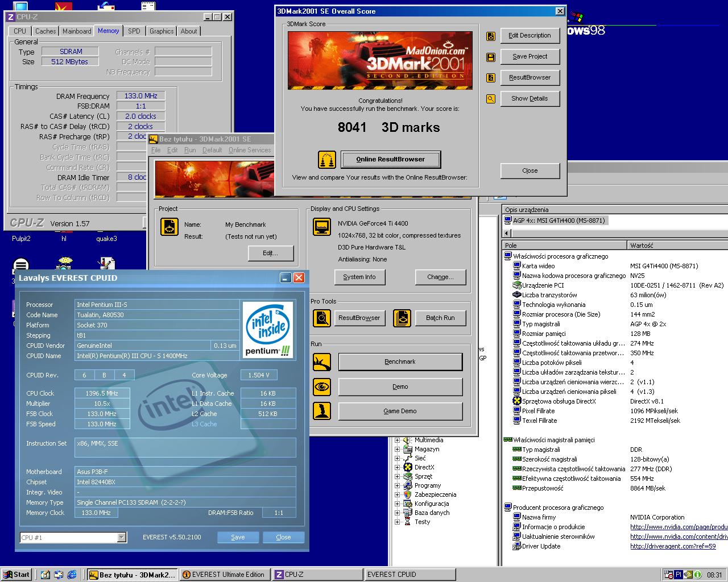This screenshot has height=582, width=728.
Task: Click the floppy disk Save Project icon
Action: click(x=491, y=57)
